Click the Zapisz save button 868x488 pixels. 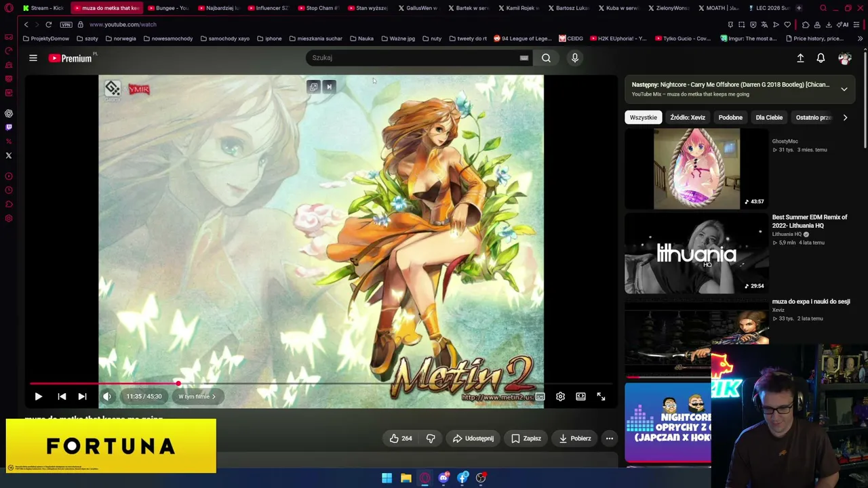click(x=526, y=439)
